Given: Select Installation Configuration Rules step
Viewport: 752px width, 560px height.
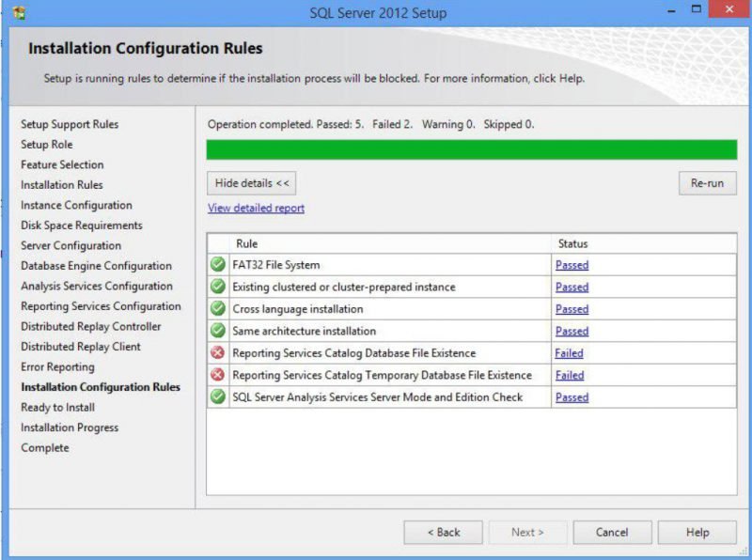Looking at the screenshot, I should pyautogui.click(x=101, y=387).
